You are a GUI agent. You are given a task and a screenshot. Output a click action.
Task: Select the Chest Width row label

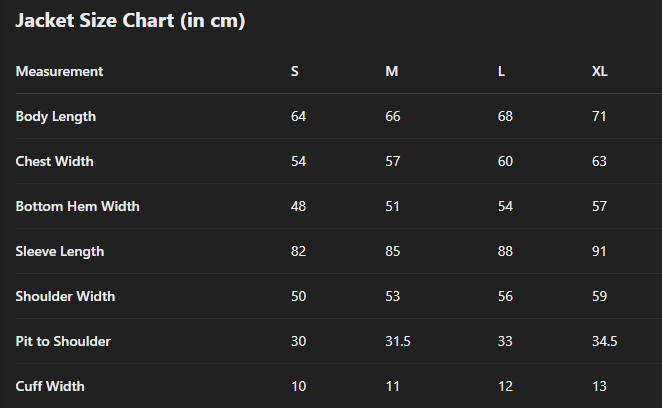54,161
